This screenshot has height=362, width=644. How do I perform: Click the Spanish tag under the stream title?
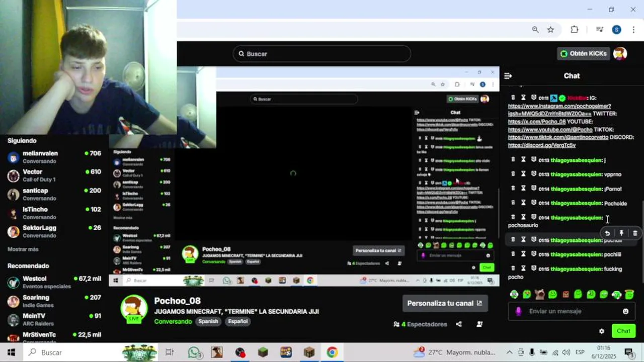[208, 321]
